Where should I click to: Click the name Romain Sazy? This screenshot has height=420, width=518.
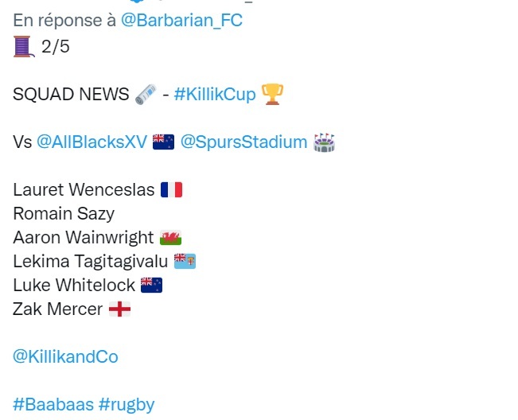pos(64,214)
